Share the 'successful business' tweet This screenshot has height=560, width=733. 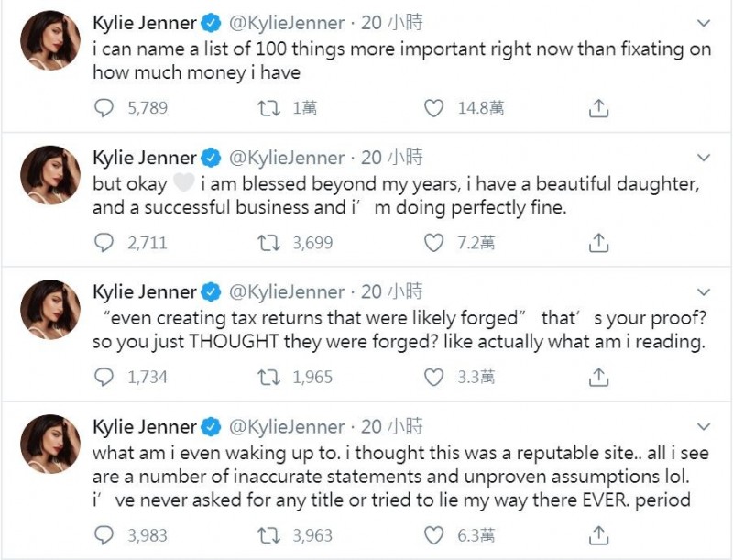coord(598,243)
